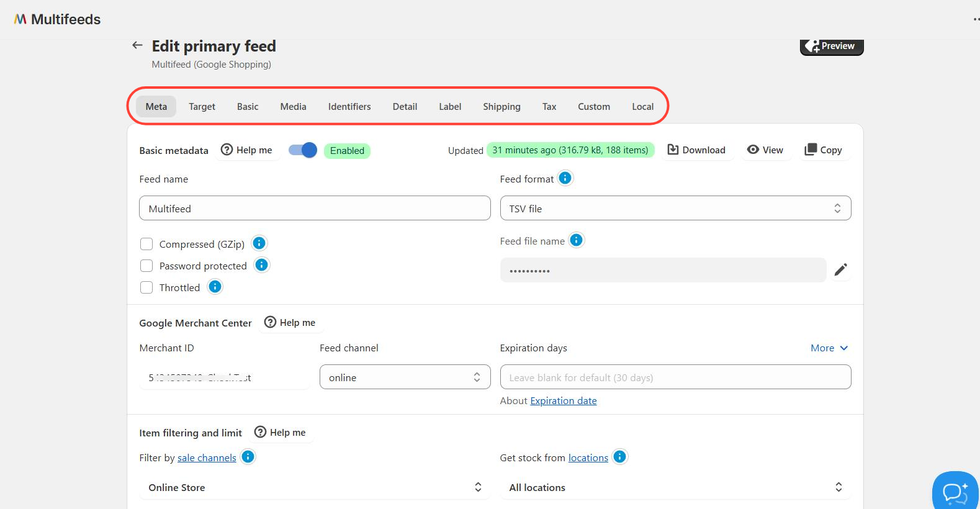This screenshot has width=980, height=509.
Task: Show stock locations info tooltip
Action: (619, 457)
